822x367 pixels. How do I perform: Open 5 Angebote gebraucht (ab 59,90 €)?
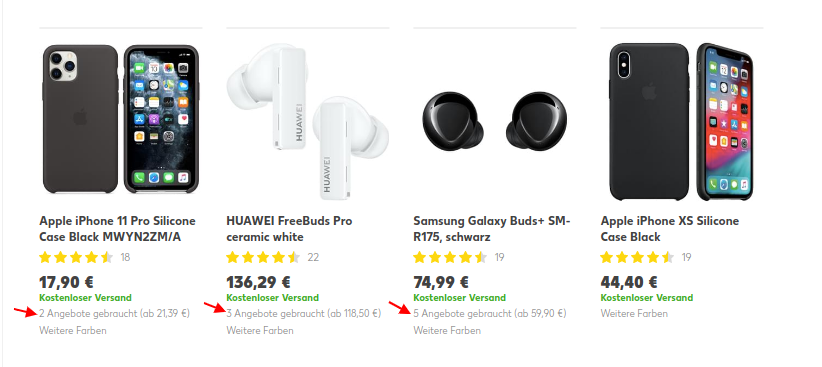point(490,314)
